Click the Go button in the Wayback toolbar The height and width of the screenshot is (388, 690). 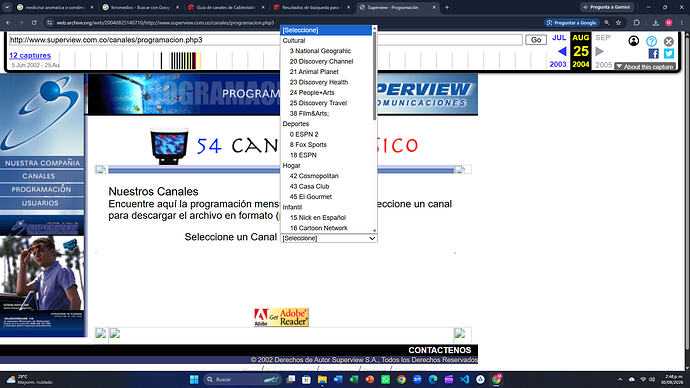pos(536,40)
